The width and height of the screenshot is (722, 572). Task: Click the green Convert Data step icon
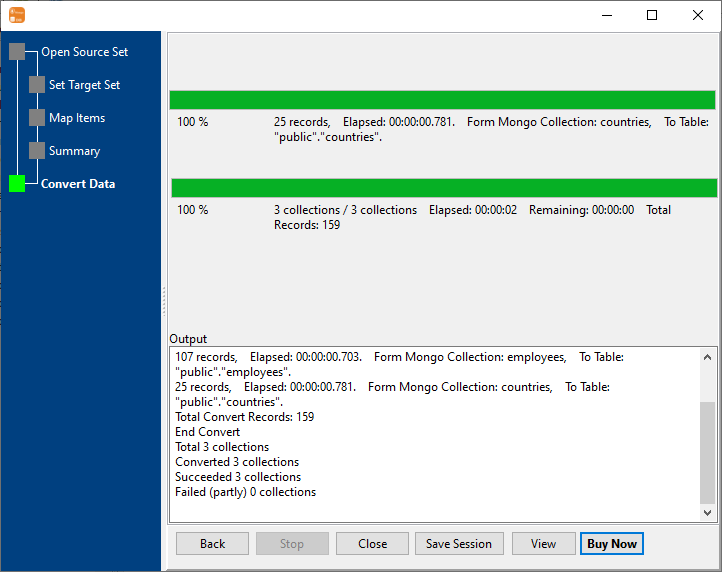(x=17, y=184)
